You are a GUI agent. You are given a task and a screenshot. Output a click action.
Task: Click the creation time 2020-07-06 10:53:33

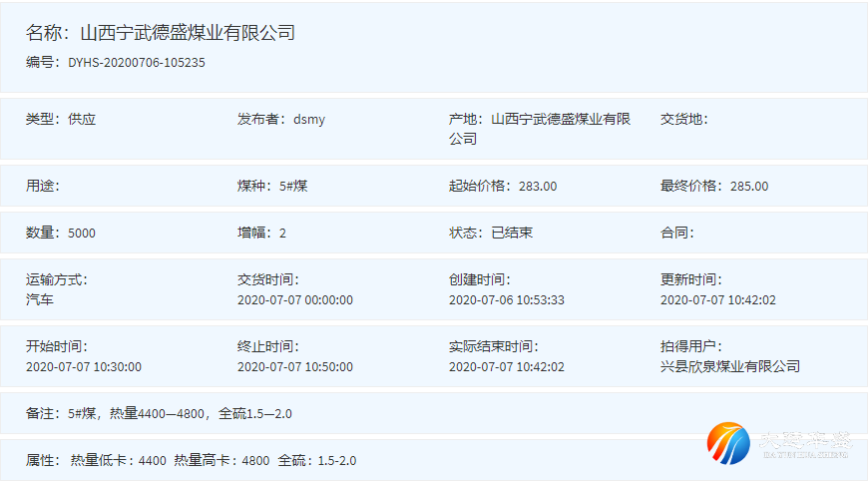pos(507,299)
